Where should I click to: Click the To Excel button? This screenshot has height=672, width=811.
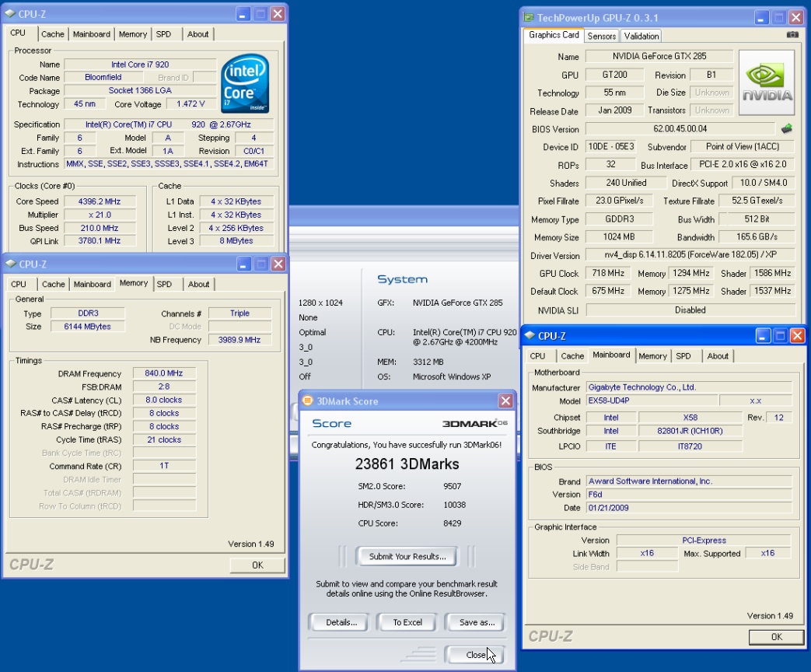(x=407, y=622)
